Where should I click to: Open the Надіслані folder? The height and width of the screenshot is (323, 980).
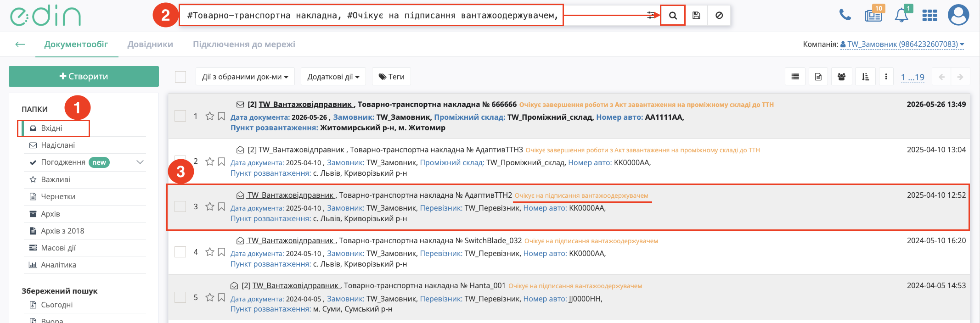[x=58, y=145]
